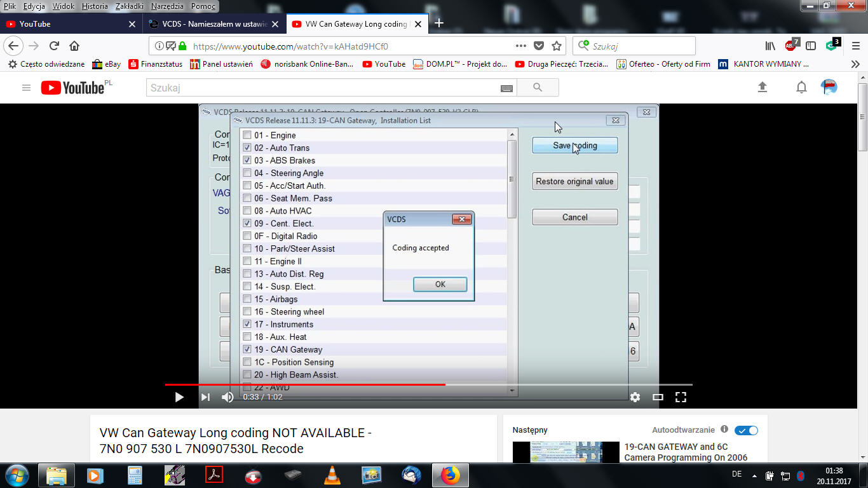The height and width of the screenshot is (488, 868).
Task: Open page actions three-dot menu in address bar
Action: point(521,46)
